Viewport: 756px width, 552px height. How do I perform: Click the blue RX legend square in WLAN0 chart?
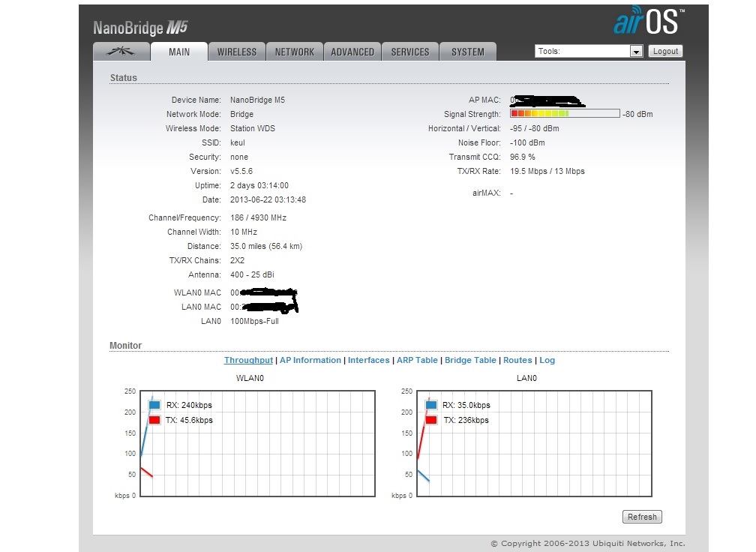154,405
